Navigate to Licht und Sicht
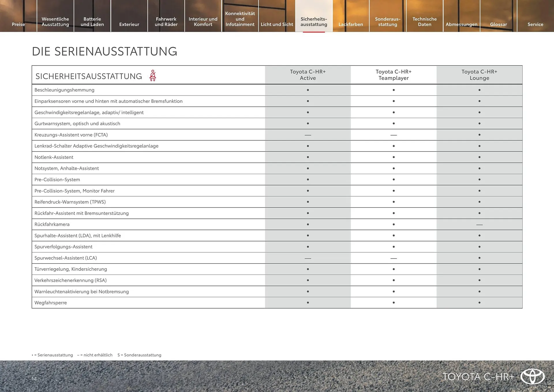The image size is (554, 392). [x=276, y=24]
